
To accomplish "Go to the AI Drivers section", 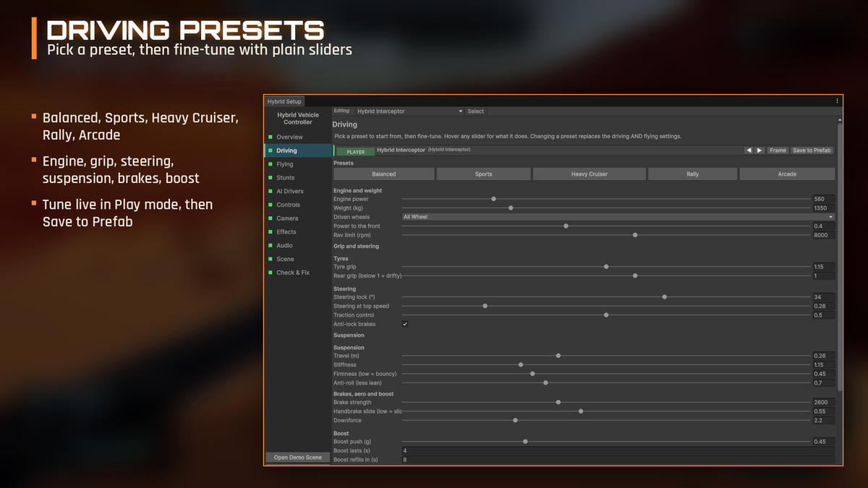I will (297, 192).
